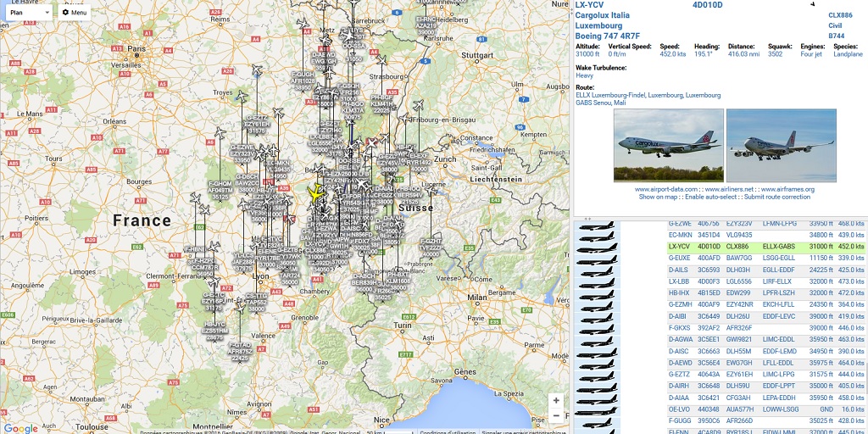Click the aircraft silhouette in OE-LVO row

(x=596, y=410)
